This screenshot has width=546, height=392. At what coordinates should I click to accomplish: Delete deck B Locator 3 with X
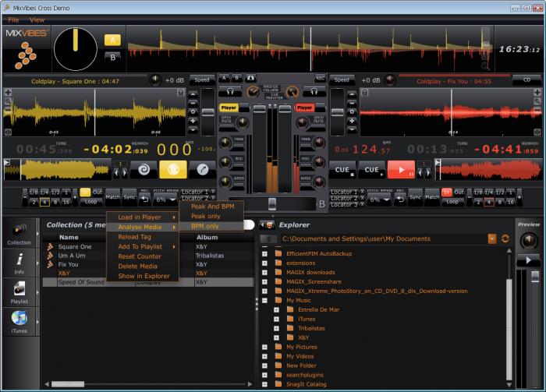click(362, 204)
